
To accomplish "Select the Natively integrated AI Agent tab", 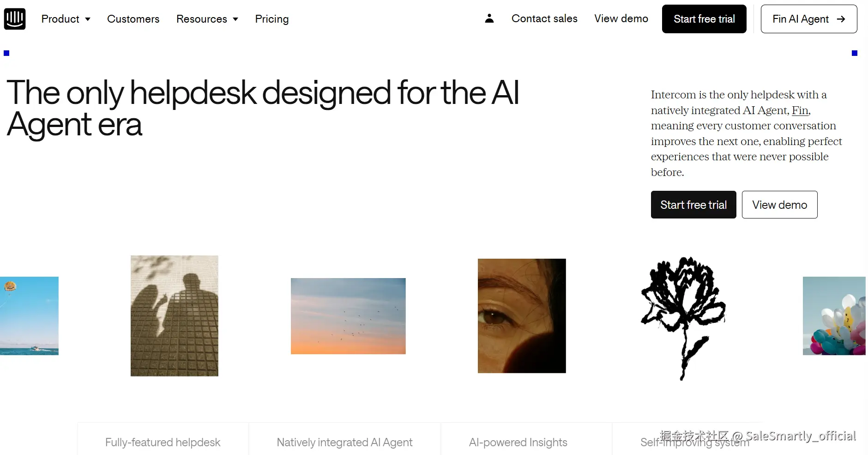I will (x=344, y=442).
